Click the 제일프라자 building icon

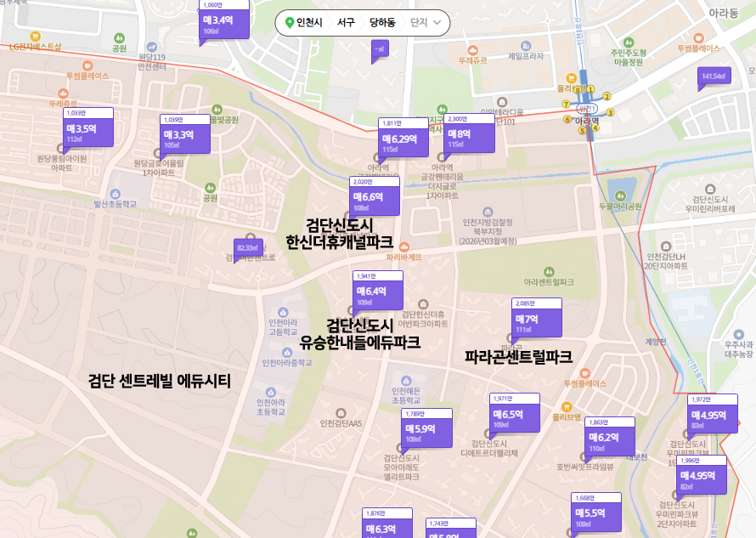pyautogui.click(x=526, y=46)
